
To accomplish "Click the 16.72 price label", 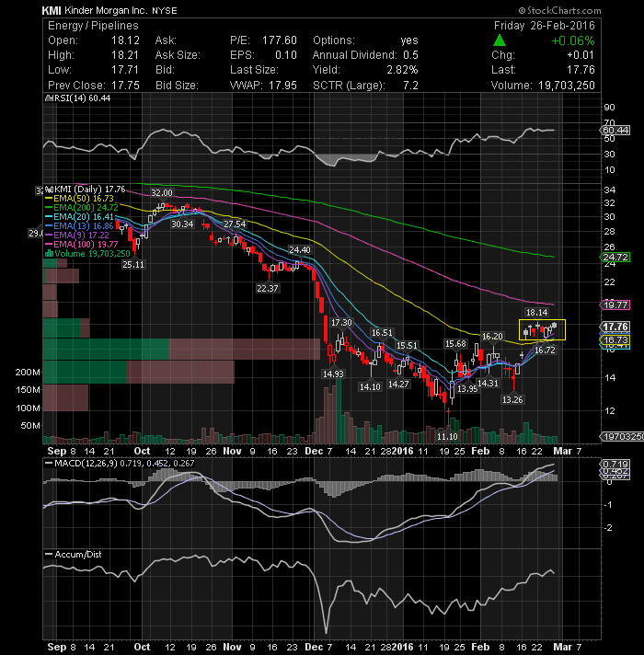I will click(x=545, y=350).
